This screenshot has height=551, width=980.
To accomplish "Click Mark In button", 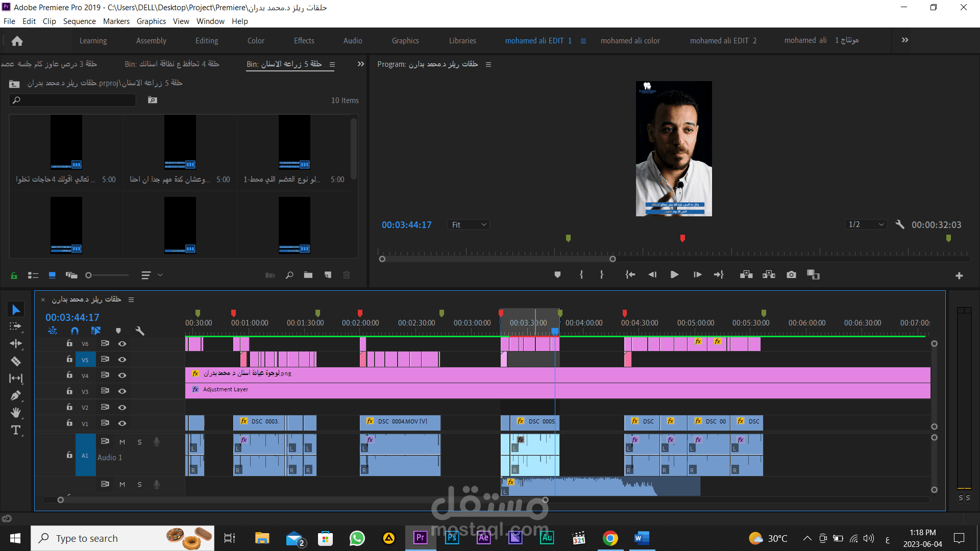I will pos(581,275).
